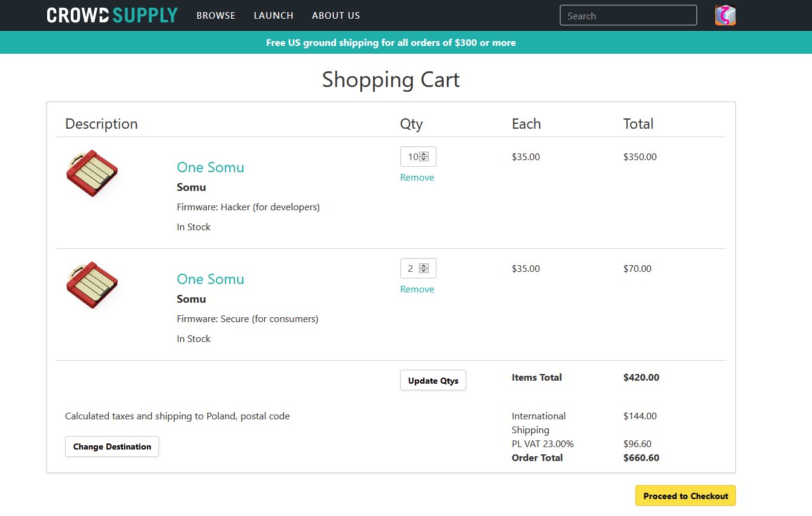Proceed to Checkout
The width and height of the screenshot is (812, 516).
coord(685,496)
